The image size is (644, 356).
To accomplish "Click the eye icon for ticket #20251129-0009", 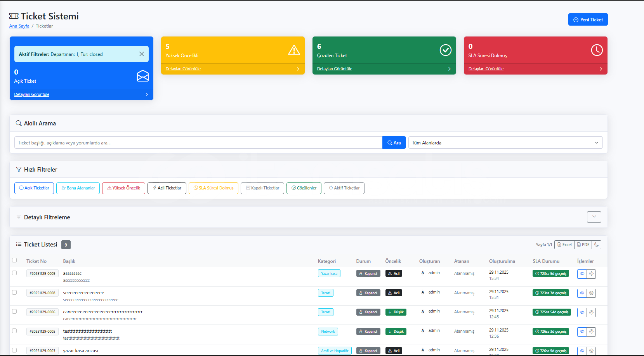I will tap(582, 274).
